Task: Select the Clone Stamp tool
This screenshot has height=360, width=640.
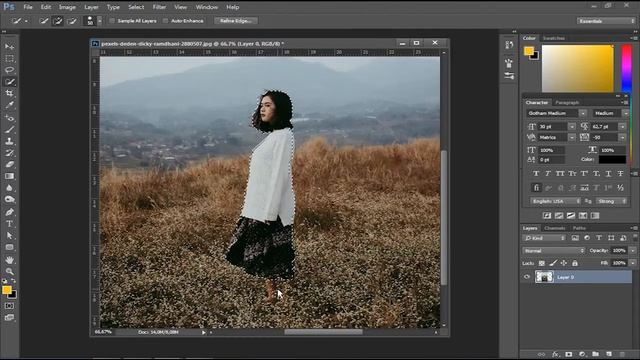Action: (9, 142)
